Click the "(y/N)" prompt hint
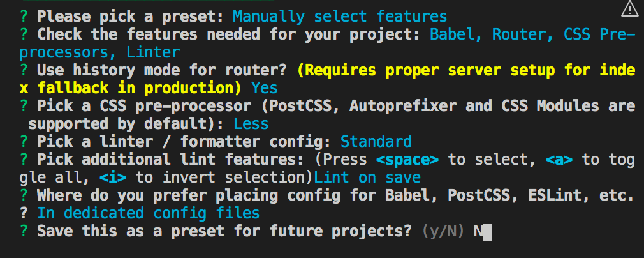Screen dimensions: 644x258 [x=443, y=231]
